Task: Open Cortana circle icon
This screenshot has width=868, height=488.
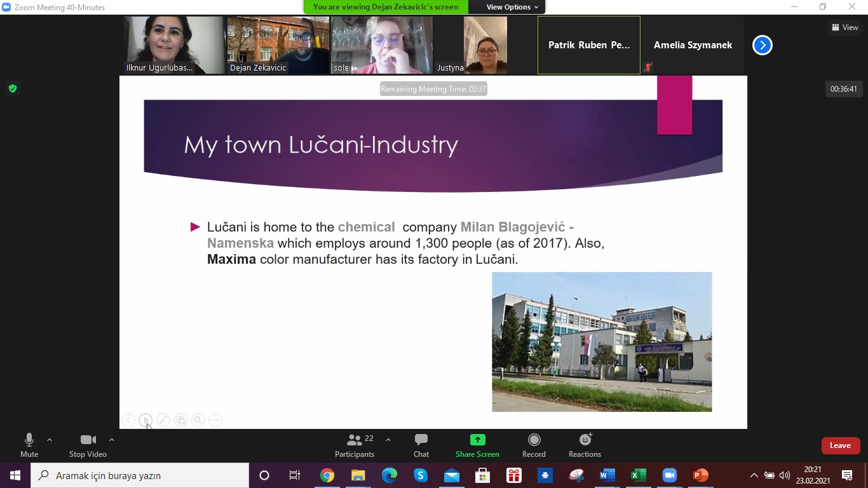Action: point(264,475)
